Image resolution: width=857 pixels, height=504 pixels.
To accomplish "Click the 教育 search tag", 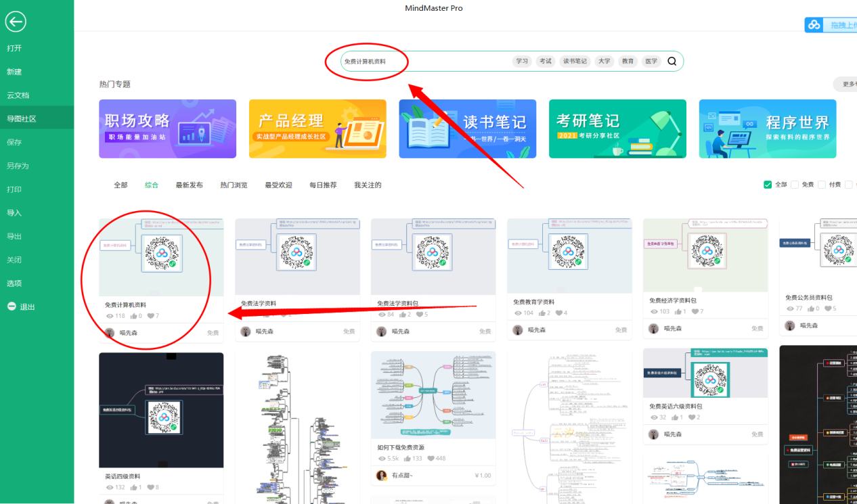I will [628, 61].
